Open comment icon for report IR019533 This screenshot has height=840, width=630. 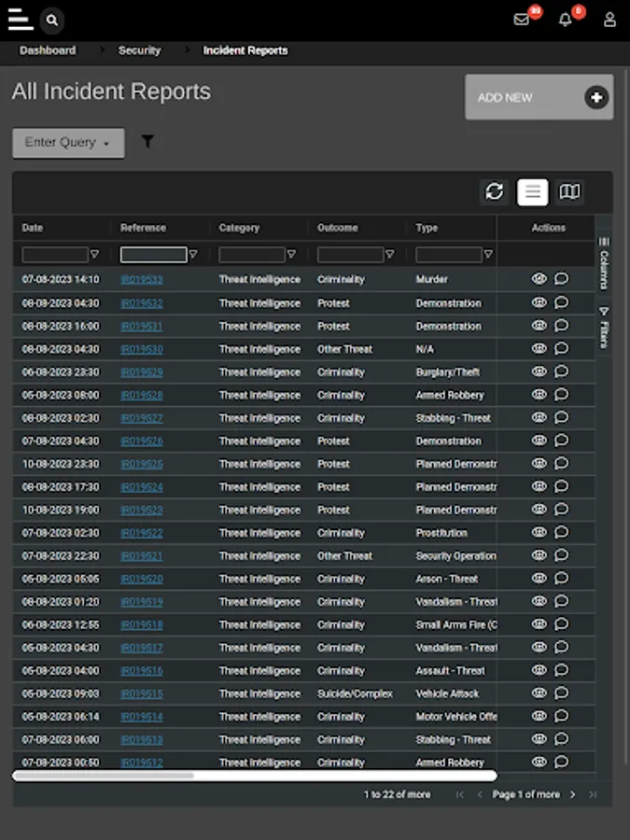[x=561, y=279]
